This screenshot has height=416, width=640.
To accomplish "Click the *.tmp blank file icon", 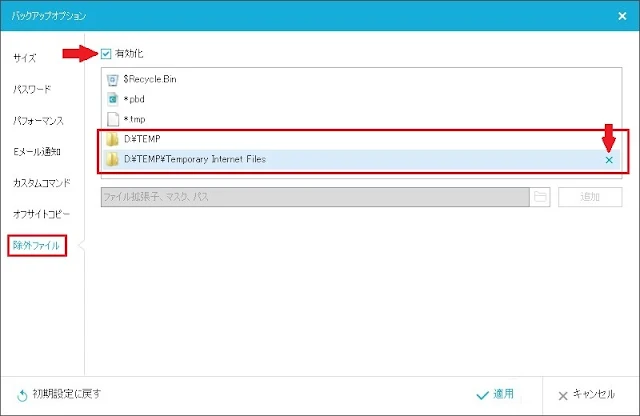I will coord(113,119).
